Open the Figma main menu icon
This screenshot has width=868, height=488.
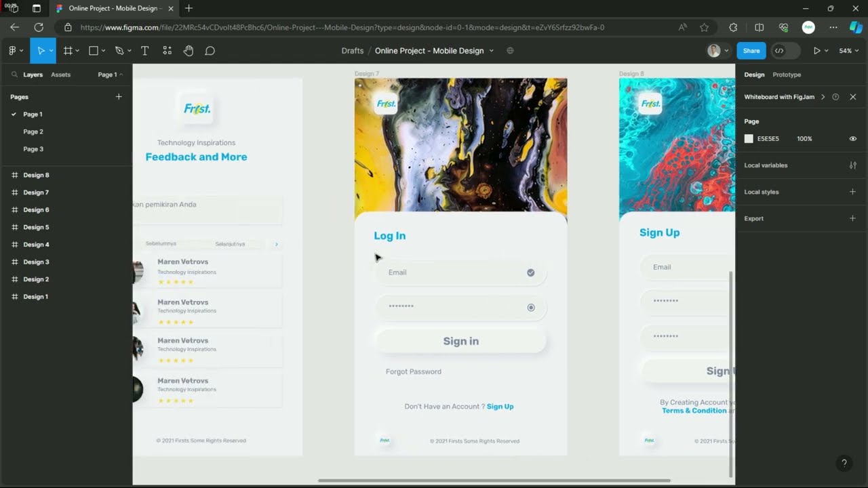[12, 51]
